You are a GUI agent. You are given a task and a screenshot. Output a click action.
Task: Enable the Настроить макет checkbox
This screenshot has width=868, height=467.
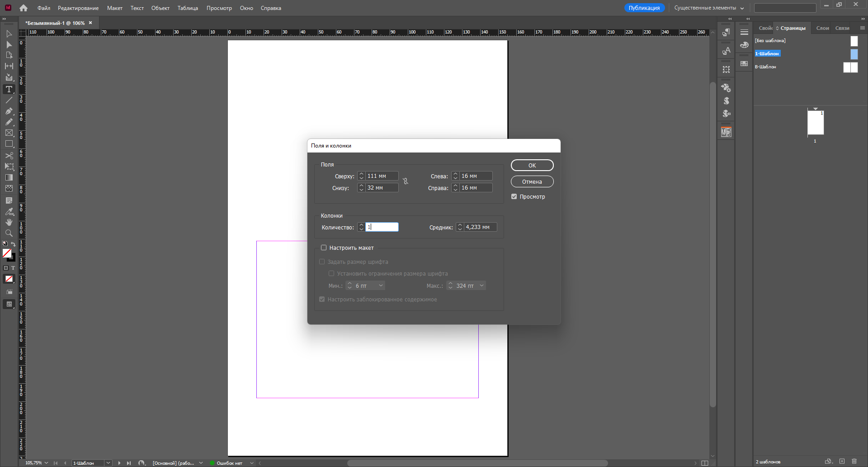pyautogui.click(x=324, y=248)
